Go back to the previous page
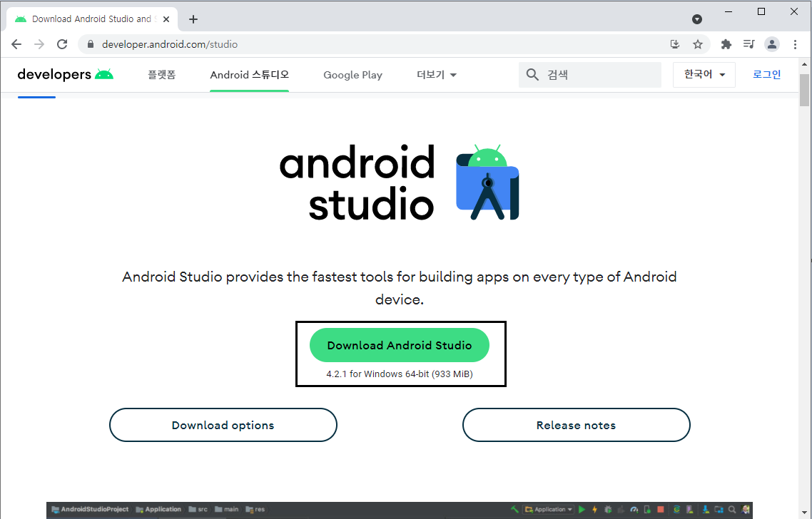 click(x=16, y=44)
